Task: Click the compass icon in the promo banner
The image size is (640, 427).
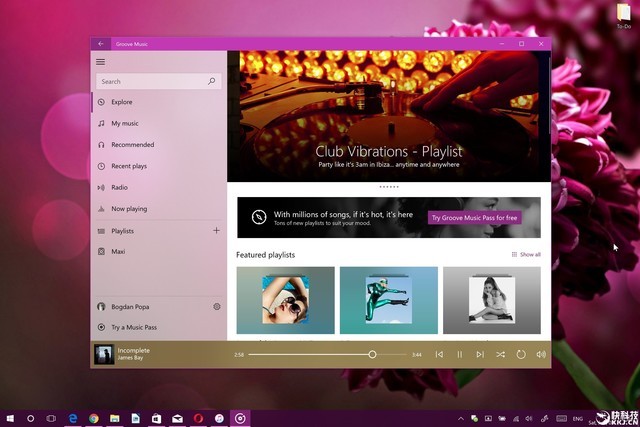Action: click(259, 217)
